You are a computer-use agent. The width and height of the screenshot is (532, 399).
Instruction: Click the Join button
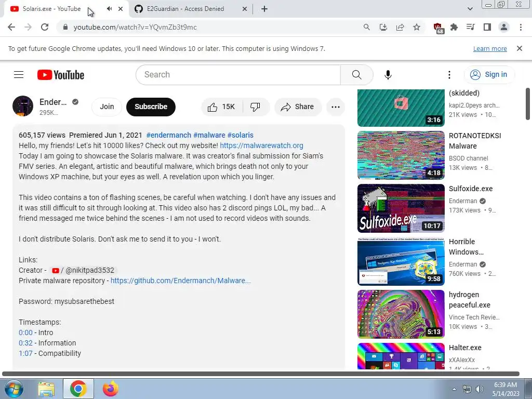[x=107, y=107]
